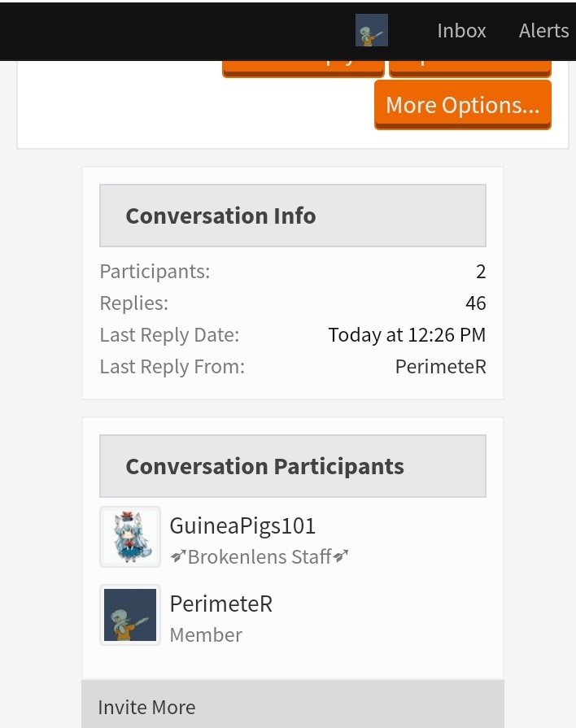Viewport: 576px width, 728px height.
Task: Open the GuineaPigs101 username profile link
Action: (x=242, y=526)
